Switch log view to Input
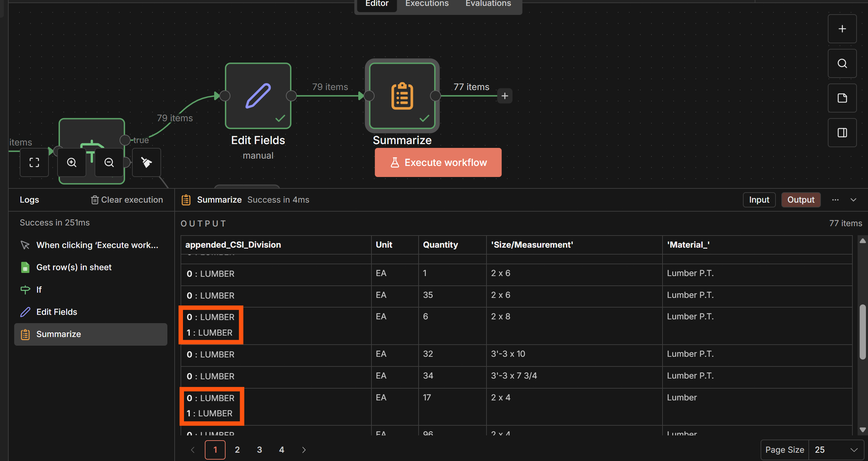The width and height of the screenshot is (868, 461). click(759, 200)
